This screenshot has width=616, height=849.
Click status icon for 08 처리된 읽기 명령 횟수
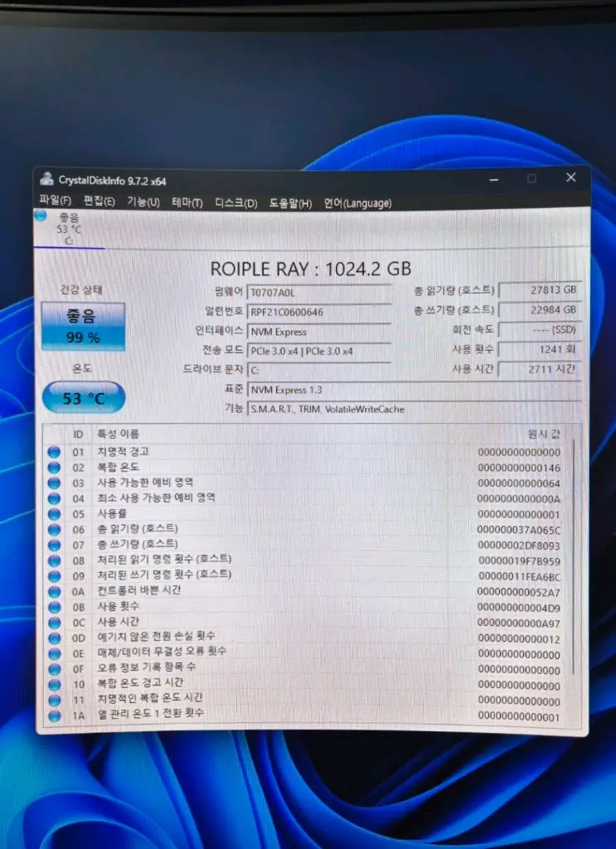(x=54, y=560)
